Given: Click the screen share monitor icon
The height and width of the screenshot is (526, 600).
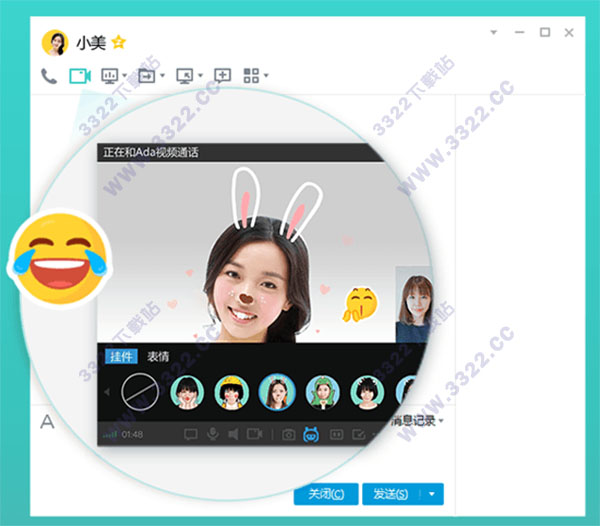Looking at the screenshot, I should [110, 76].
